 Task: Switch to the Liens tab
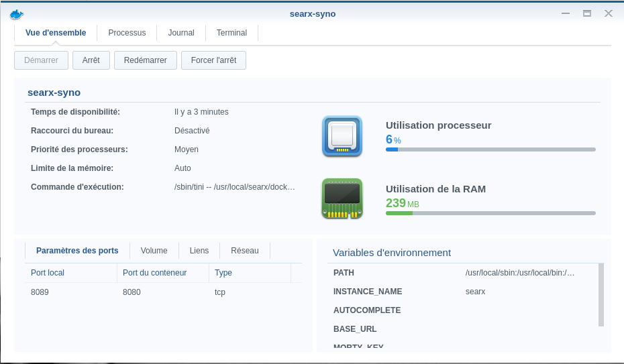pyautogui.click(x=199, y=251)
